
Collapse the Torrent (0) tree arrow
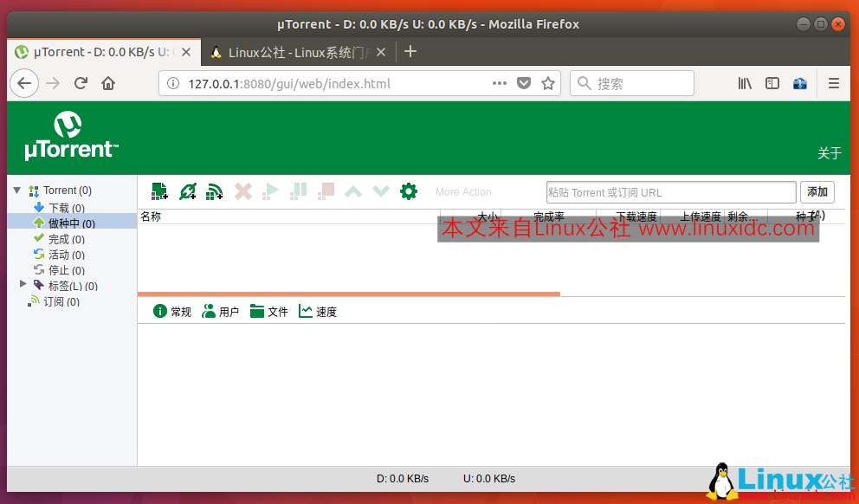17,191
